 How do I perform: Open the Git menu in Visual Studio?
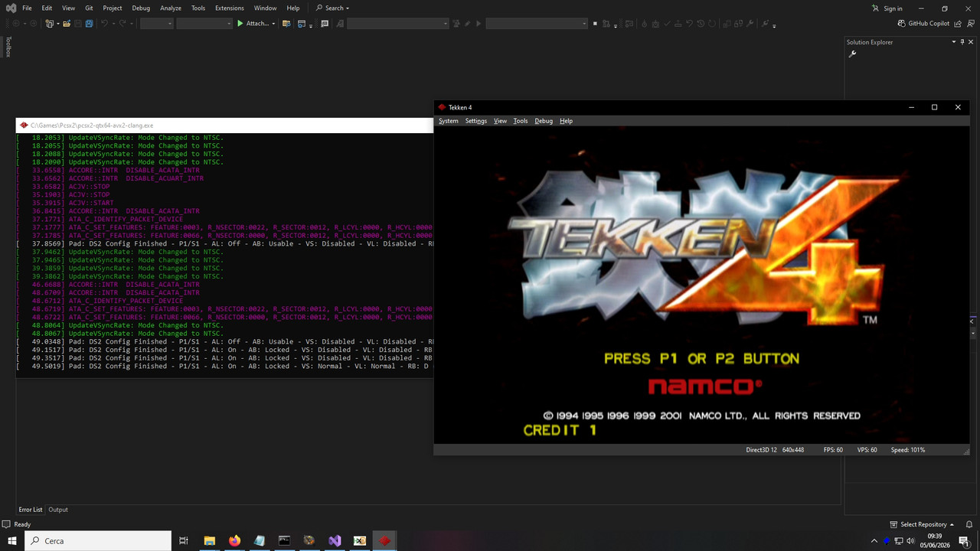(x=90, y=8)
